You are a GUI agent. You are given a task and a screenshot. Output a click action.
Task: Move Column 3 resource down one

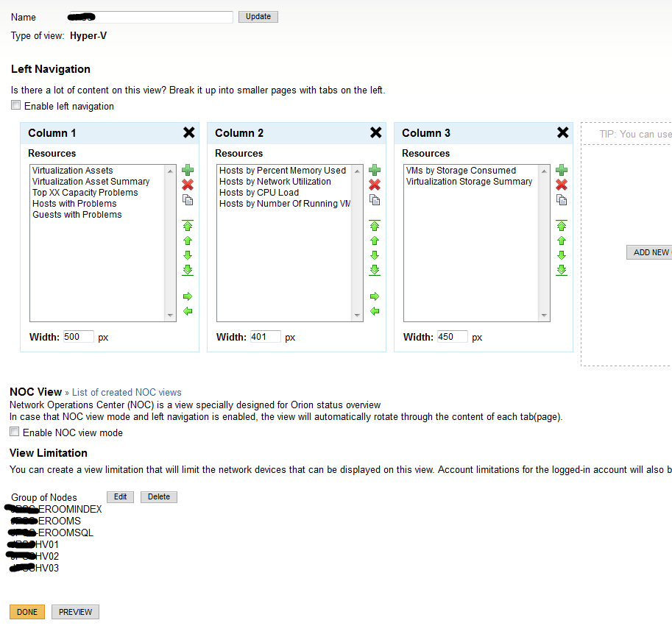pyautogui.click(x=562, y=255)
